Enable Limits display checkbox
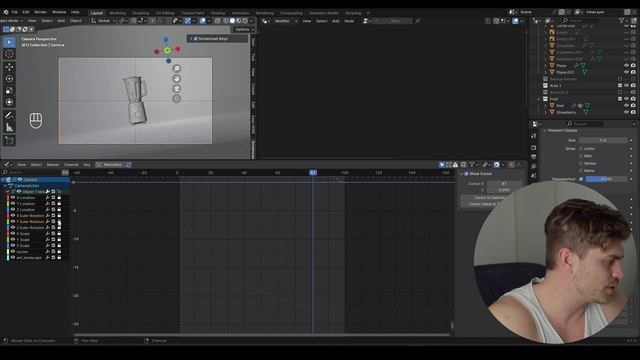This screenshot has width=640, height=360. tap(581, 149)
